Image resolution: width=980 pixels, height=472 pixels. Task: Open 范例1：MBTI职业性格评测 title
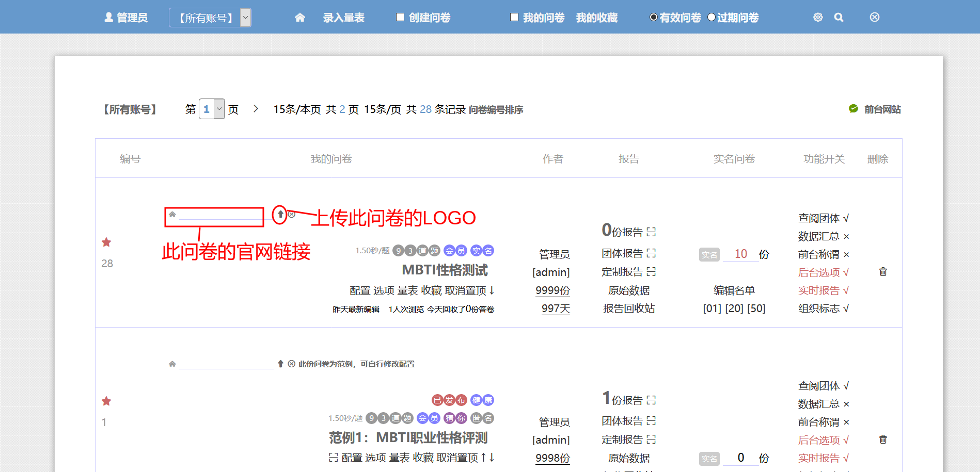(408, 437)
